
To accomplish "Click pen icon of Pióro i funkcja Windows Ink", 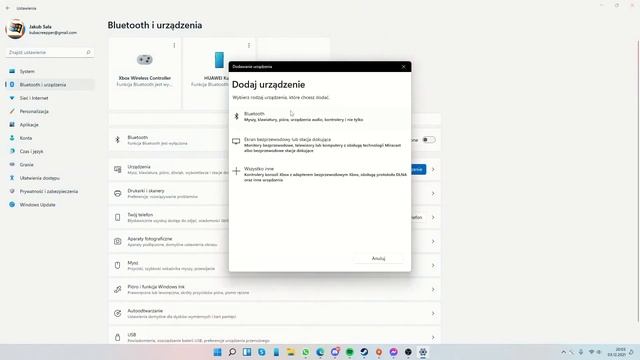I will tap(118, 289).
